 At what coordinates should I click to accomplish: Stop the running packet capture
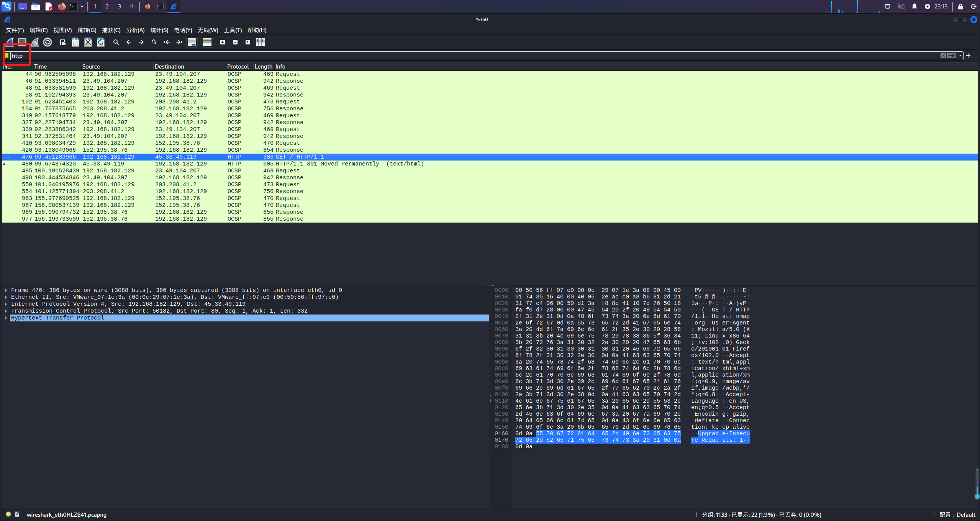pos(22,42)
